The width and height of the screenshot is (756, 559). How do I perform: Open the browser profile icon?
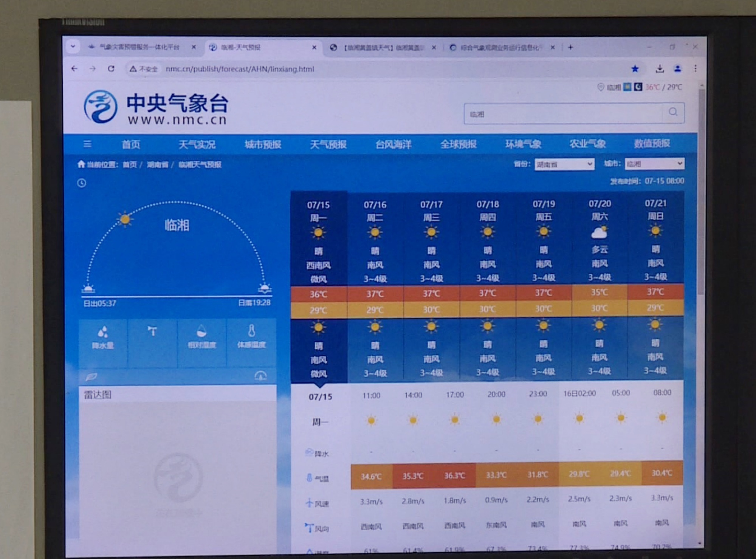pyautogui.click(x=678, y=69)
